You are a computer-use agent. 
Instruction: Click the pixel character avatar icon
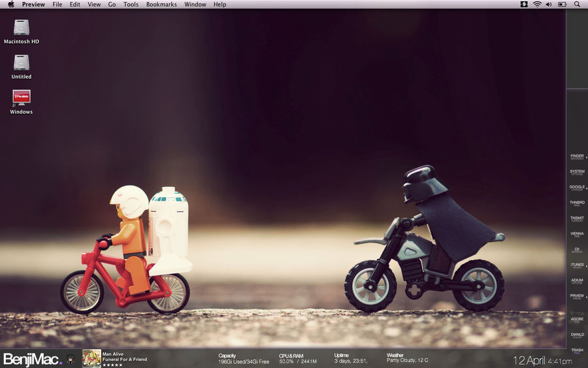[x=70, y=360]
